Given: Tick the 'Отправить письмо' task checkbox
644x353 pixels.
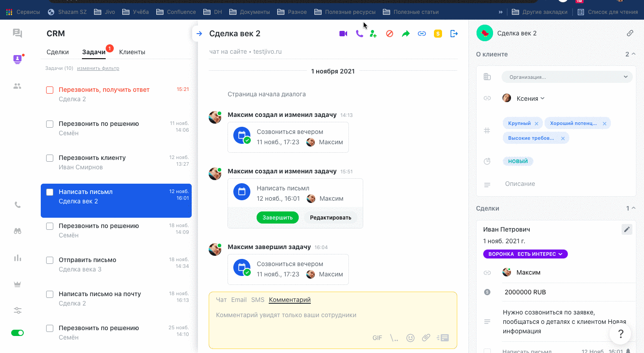Looking at the screenshot, I should pyautogui.click(x=50, y=260).
